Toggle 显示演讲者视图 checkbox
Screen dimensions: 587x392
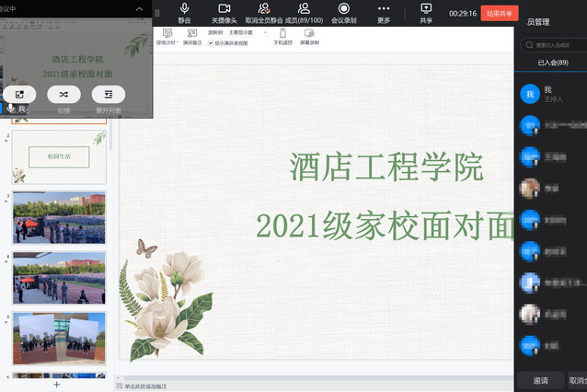coord(212,43)
